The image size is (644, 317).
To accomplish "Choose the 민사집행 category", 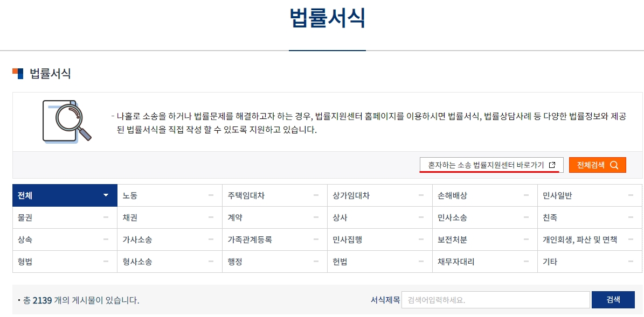I will point(380,239).
